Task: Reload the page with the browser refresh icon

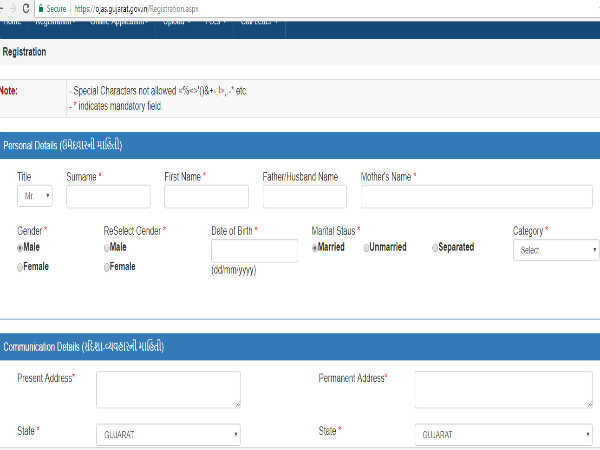Action: (x=24, y=7)
